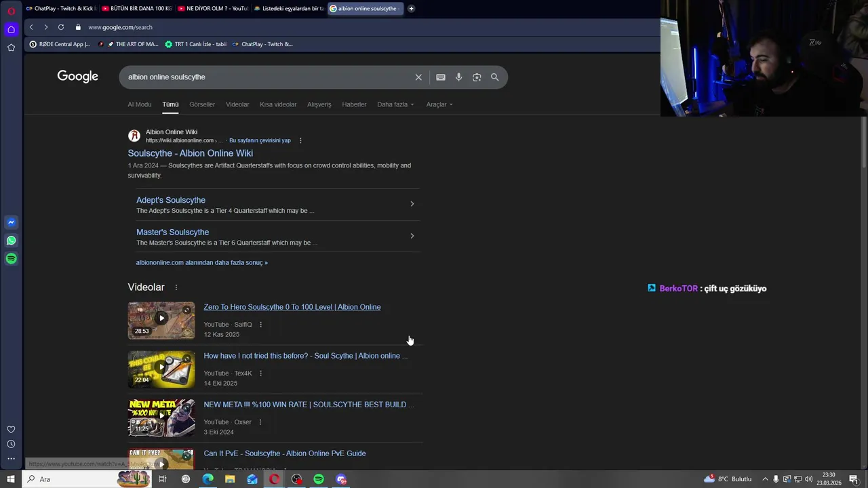
Task: Start voice search with the microphone
Action: coord(459,77)
